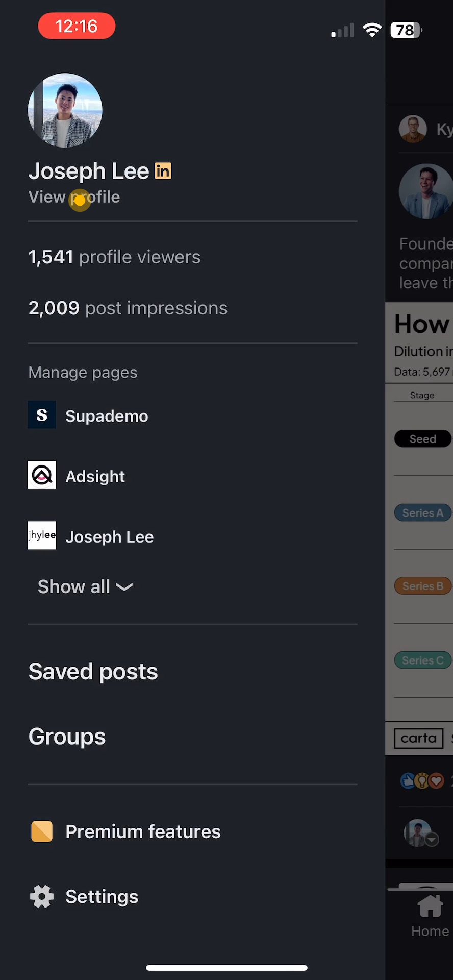Image resolution: width=453 pixels, height=980 pixels.
Task: Open the Settings gear icon
Action: [x=42, y=897]
